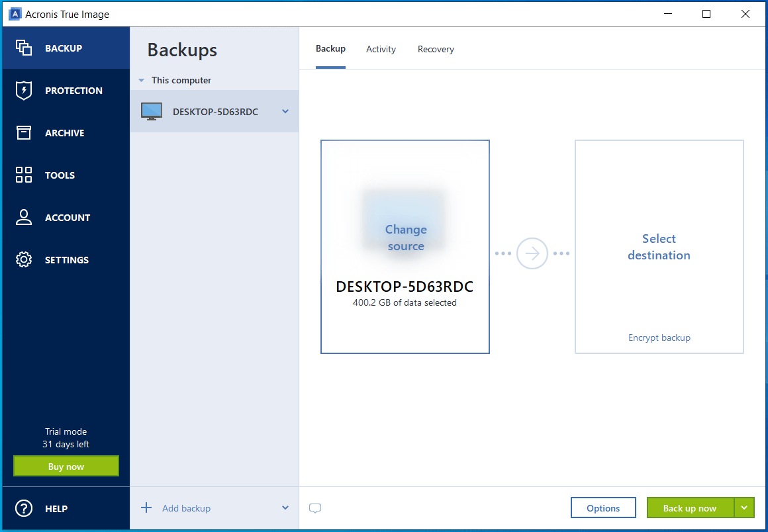The width and height of the screenshot is (768, 532).
Task: Click the Tools grid icon
Action: pos(24,175)
